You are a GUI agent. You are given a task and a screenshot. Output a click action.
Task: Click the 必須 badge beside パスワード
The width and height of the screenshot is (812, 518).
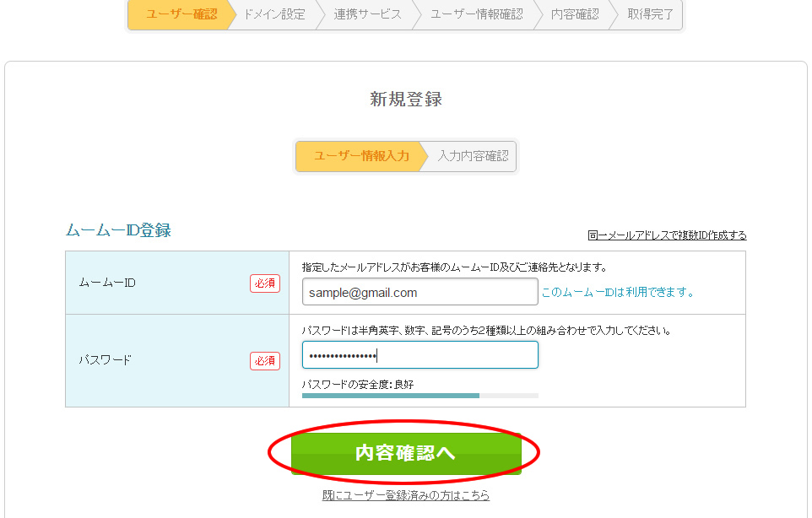coord(266,361)
